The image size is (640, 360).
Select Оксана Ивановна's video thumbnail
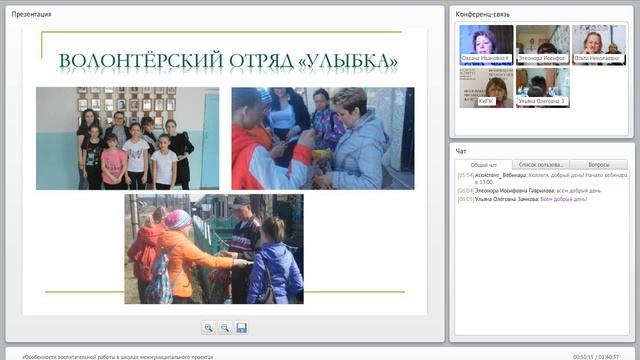pyautogui.click(x=486, y=45)
